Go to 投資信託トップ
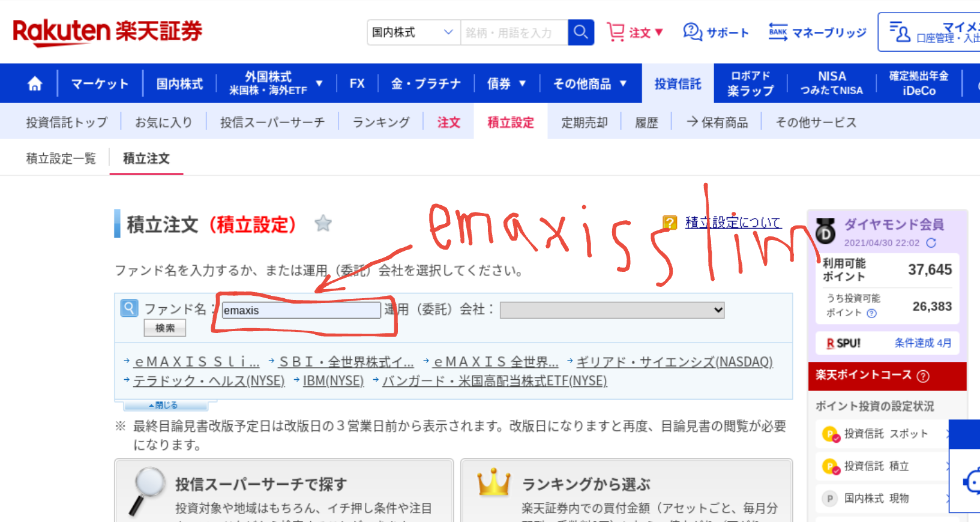980x522 pixels. pyautogui.click(x=67, y=122)
